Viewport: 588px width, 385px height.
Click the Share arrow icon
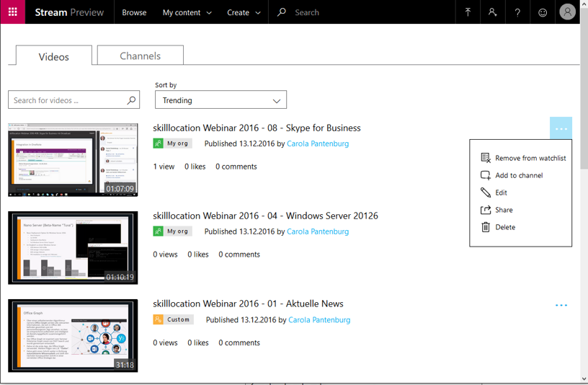pos(486,210)
